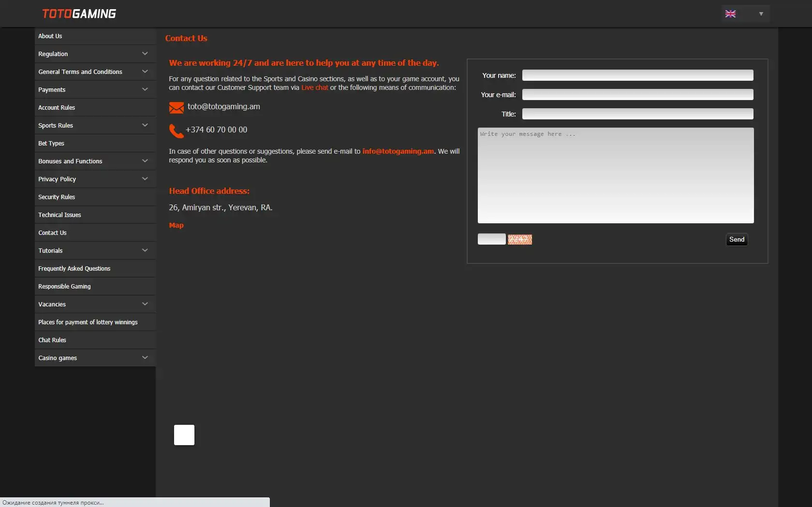Click the +374 60 70 00 00 phone number
812x507 pixels.
pyautogui.click(x=216, y=130)
